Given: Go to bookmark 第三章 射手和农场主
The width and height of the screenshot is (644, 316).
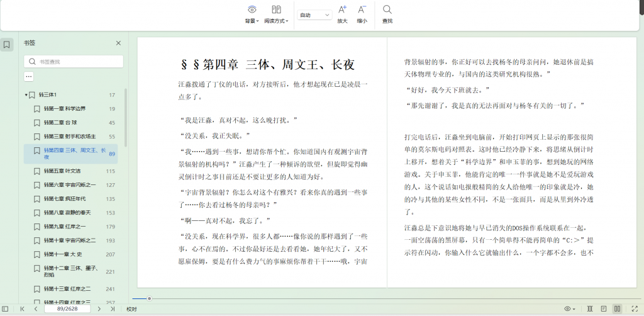Looking at the screenshot, I should [70, 137].
